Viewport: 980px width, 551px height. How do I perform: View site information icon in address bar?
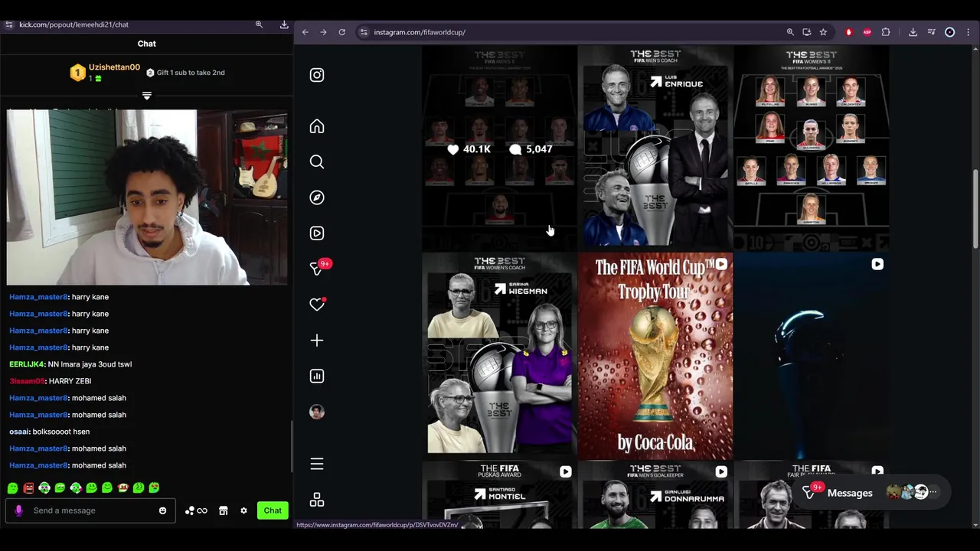pyautogui.click(x=364, y=32)
